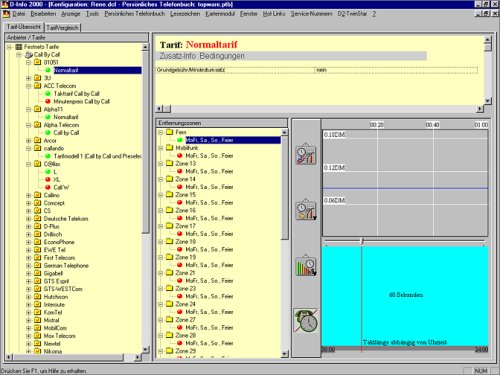500x375 pixels.
Task: Click the time-of-day slider handle
Action: [362, 241]
